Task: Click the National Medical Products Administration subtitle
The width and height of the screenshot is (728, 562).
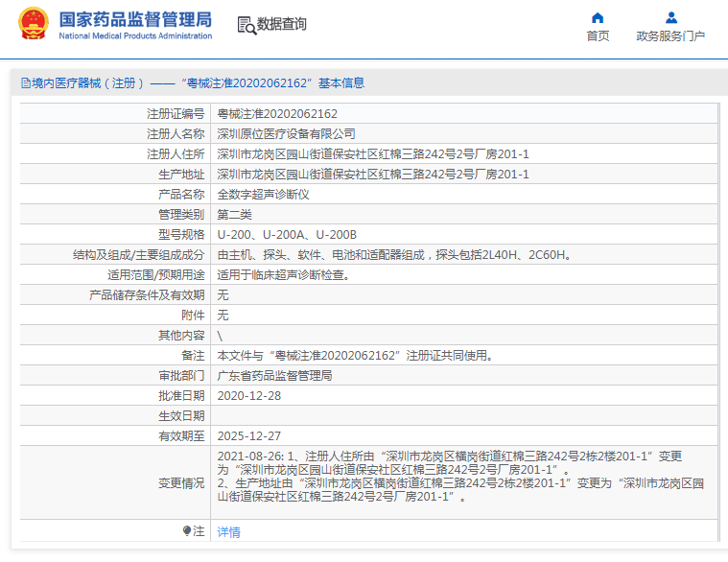Action: 135,36
